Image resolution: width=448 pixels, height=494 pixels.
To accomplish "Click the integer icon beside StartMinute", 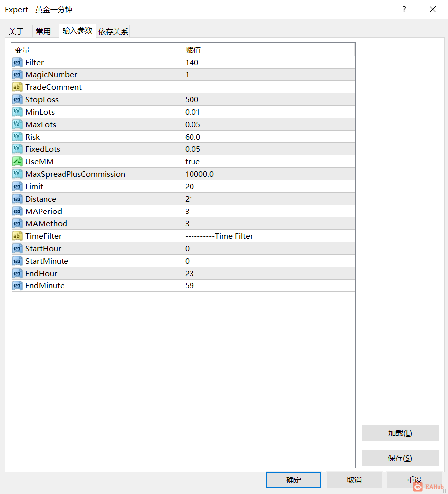I will (17, 261).
